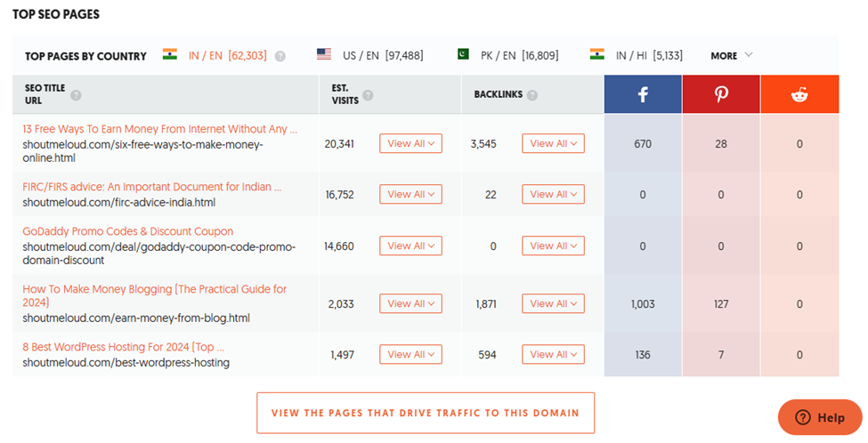Screen dimensions: 868x443
Task: Click the Reddit column header icon
Action: [799, 94]
